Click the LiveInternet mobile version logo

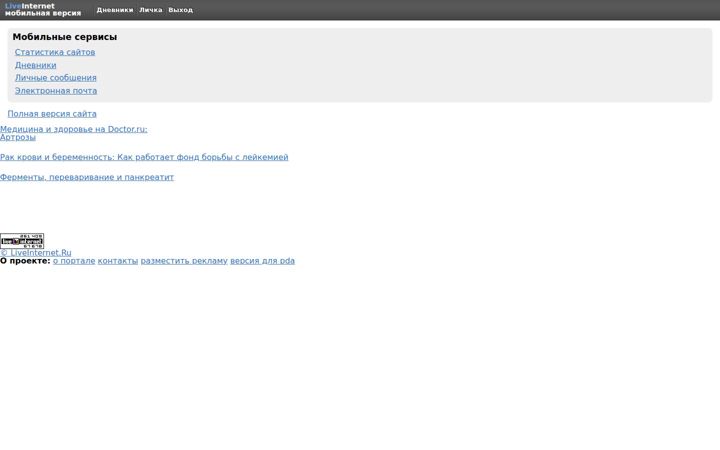(x=43, y=10)
